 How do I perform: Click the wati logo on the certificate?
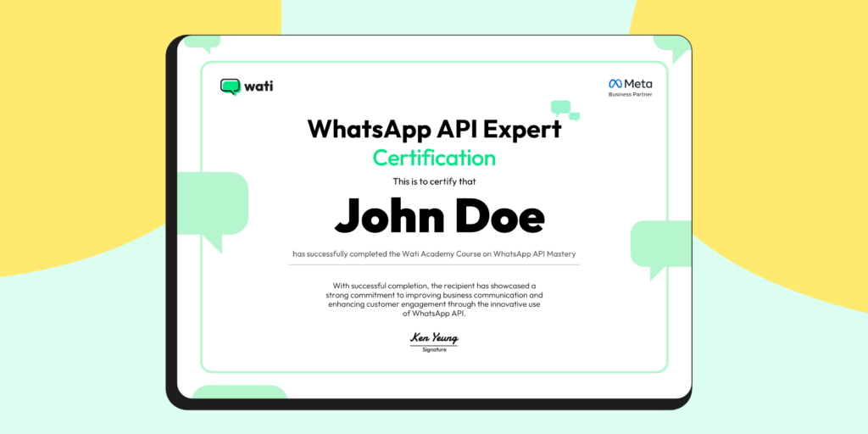pos(247,86)
